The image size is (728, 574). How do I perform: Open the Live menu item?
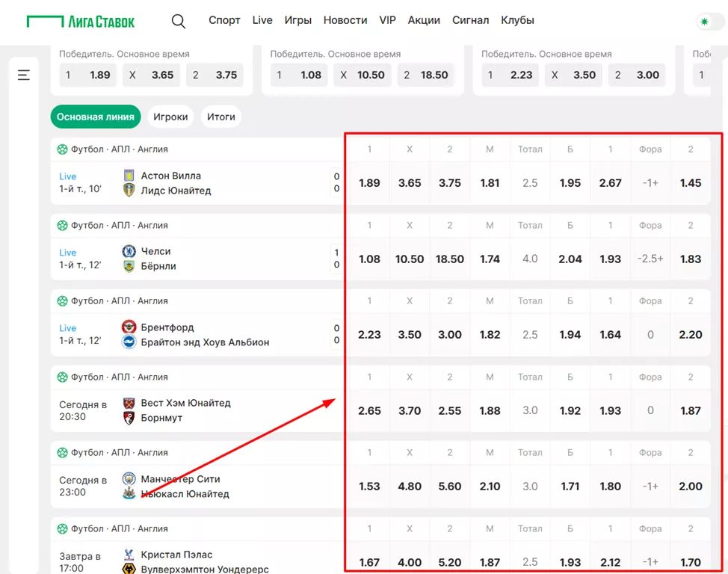pos(262,20)
